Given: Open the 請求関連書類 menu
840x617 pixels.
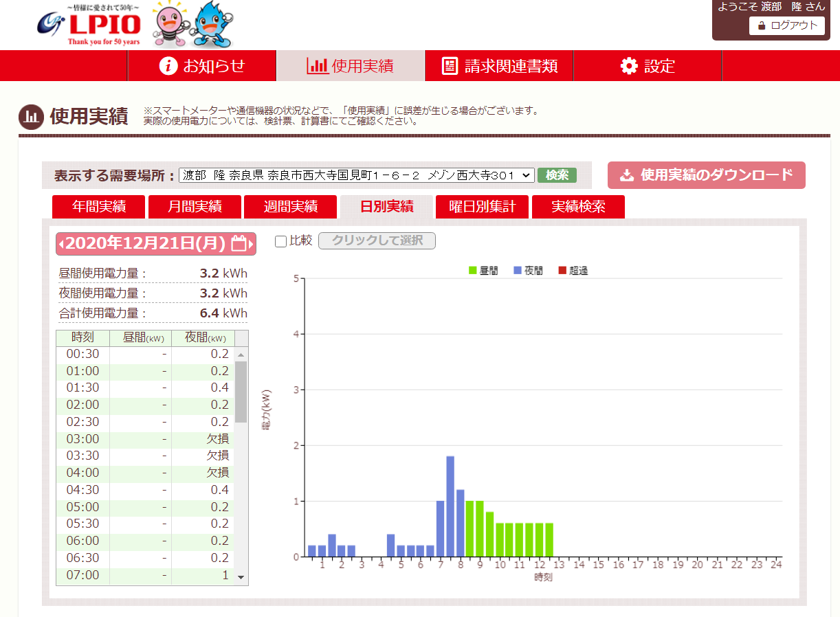Looking at the screenshot, I should (499, 66).
